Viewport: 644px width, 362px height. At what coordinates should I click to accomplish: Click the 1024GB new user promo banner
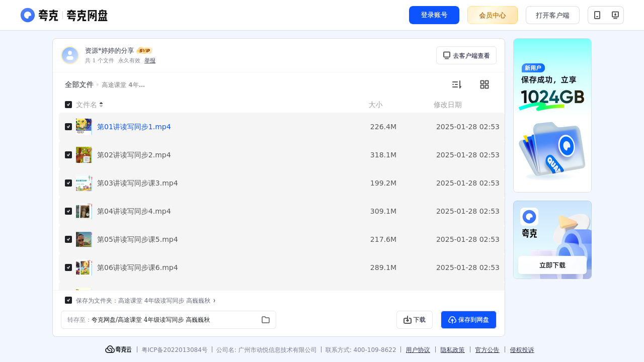tap(552, 115)
